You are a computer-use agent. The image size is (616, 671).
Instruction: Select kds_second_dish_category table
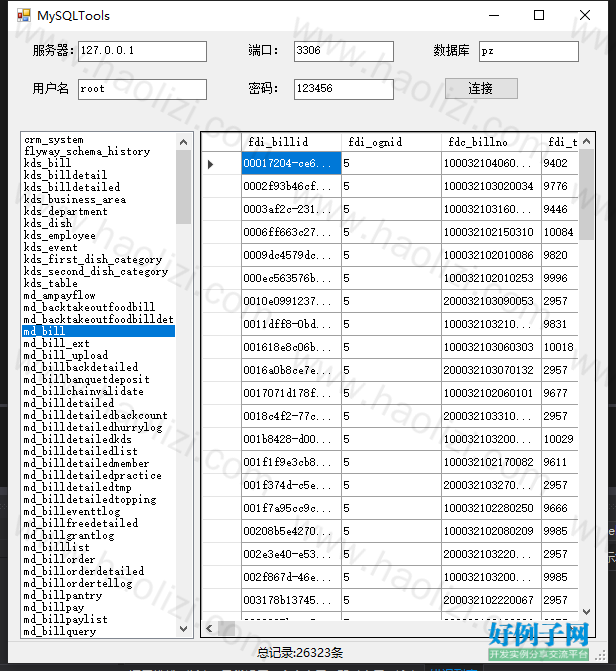coord(98,271)
